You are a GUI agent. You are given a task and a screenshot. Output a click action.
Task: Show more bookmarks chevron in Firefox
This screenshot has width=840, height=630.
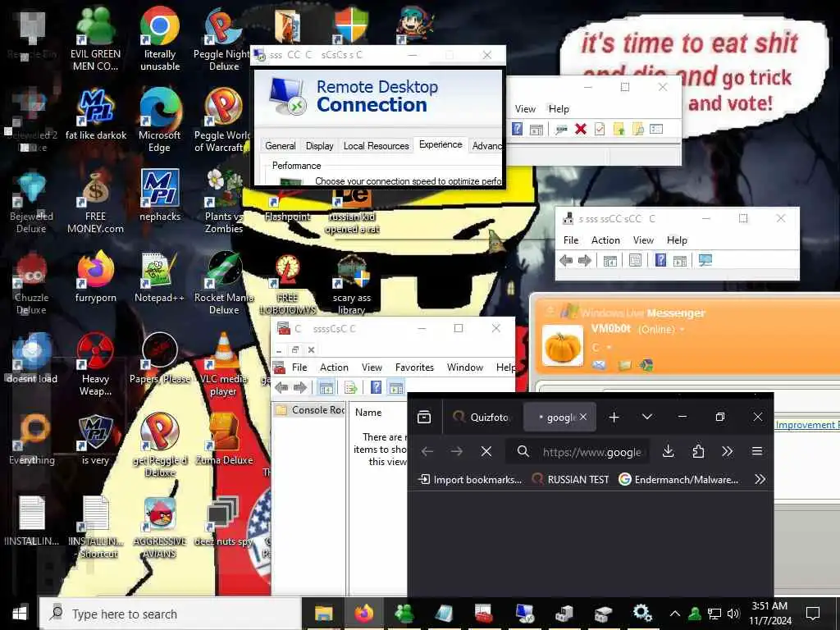point(760,479)
